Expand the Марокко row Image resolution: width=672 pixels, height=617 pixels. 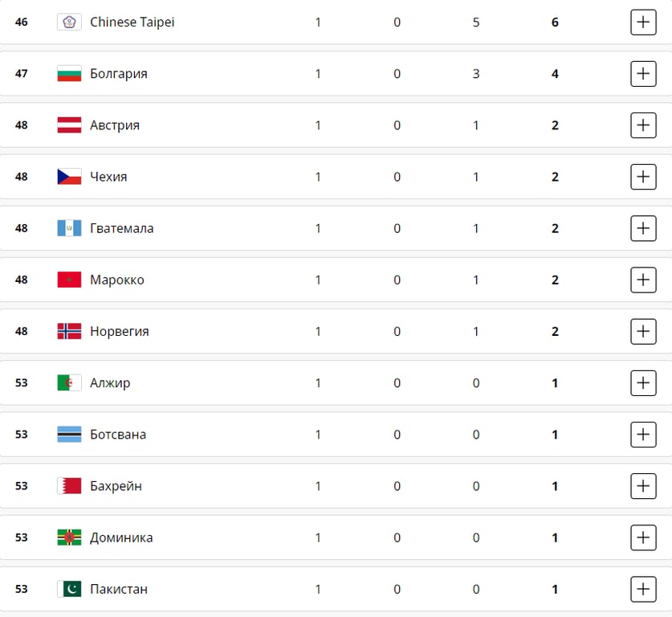643,280
